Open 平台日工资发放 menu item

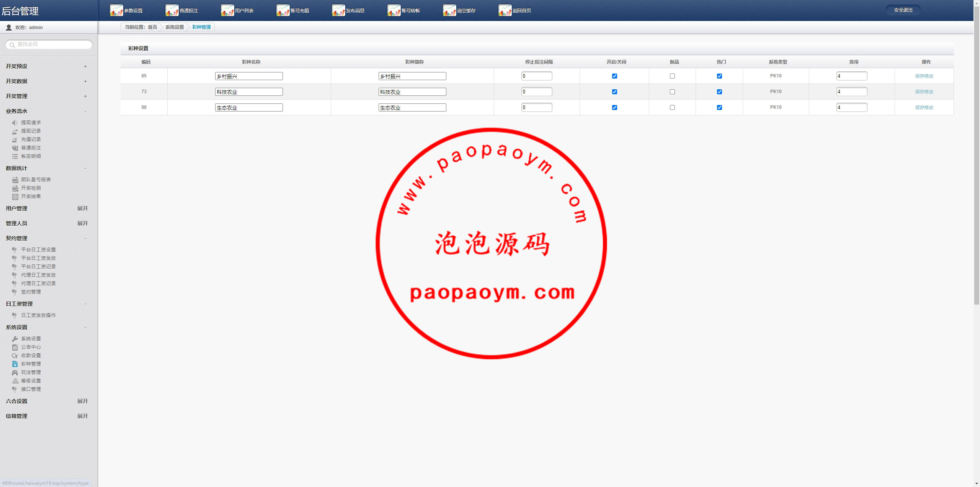38,258
